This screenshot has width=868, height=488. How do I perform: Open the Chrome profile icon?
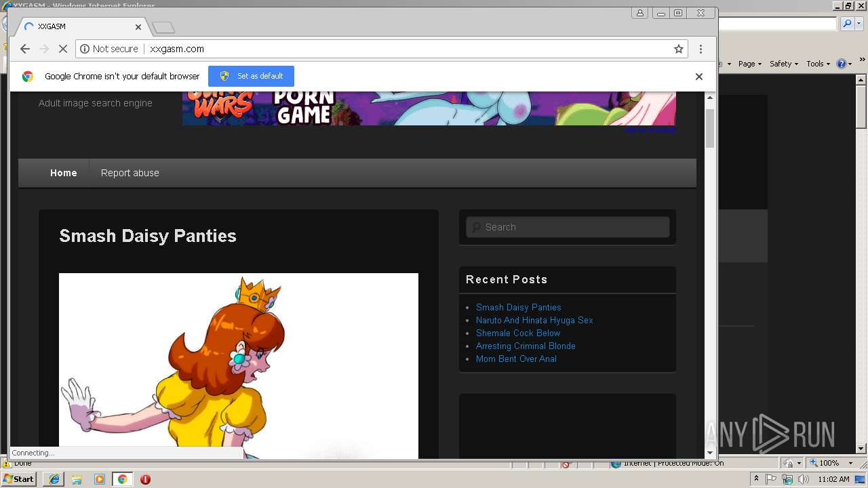[639, 13]
